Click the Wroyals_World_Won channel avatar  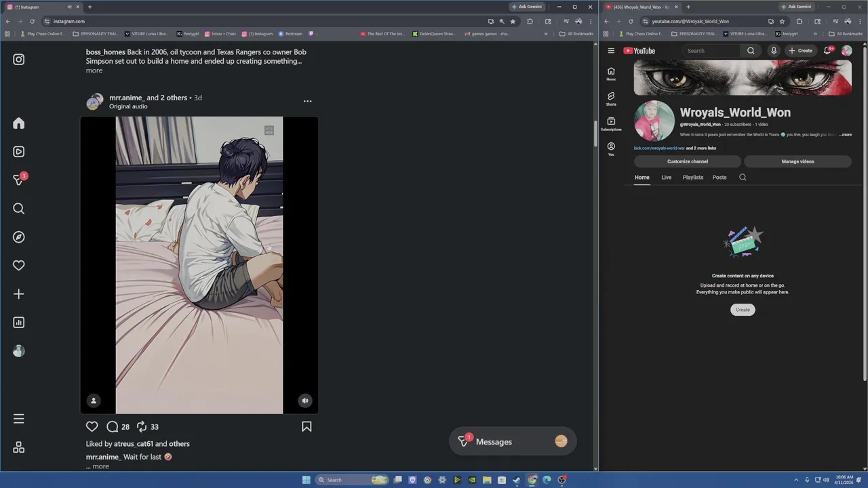654,121
